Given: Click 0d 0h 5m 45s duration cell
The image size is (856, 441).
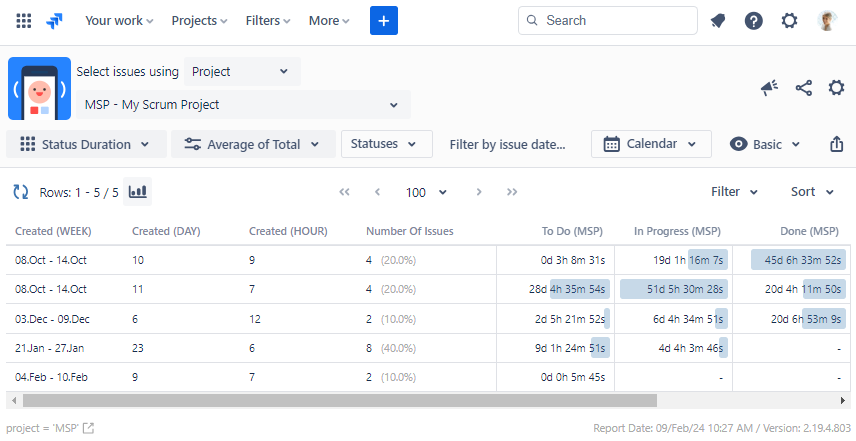Looking at the screenshot, I should tap(556, 377).
